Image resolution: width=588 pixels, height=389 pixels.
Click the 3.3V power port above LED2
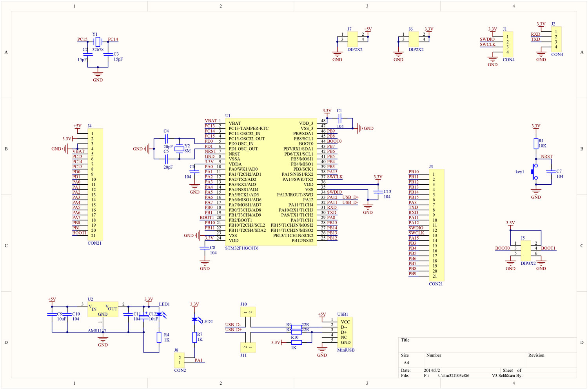pos(194,305)
